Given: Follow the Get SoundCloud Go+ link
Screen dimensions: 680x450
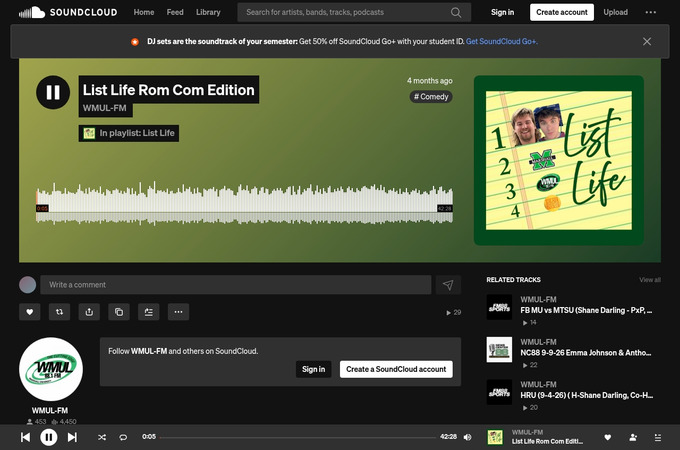Looking at the screenshot, I should [x=502, y=42].
